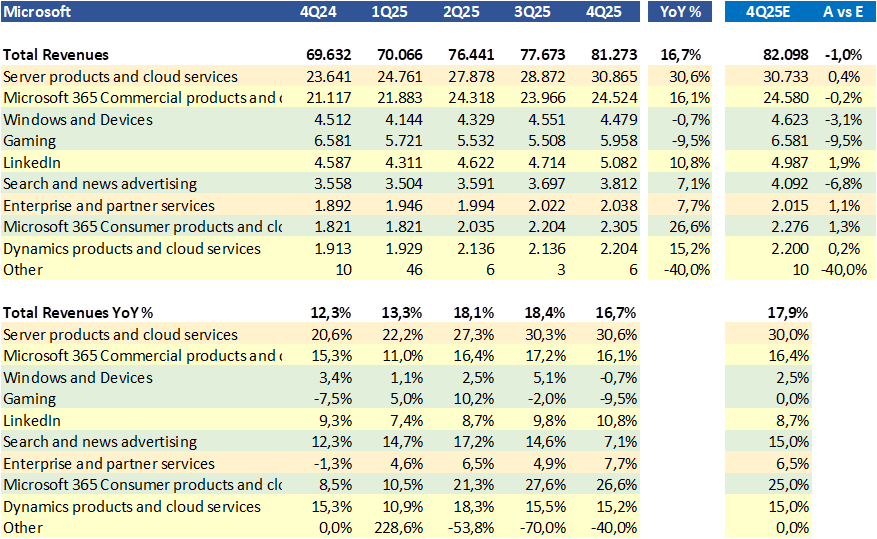Image resolution: width=877 pixels, height=539 pixels.
Task: Select the 'Microsoft' header cell
Action: pos(37,12)
